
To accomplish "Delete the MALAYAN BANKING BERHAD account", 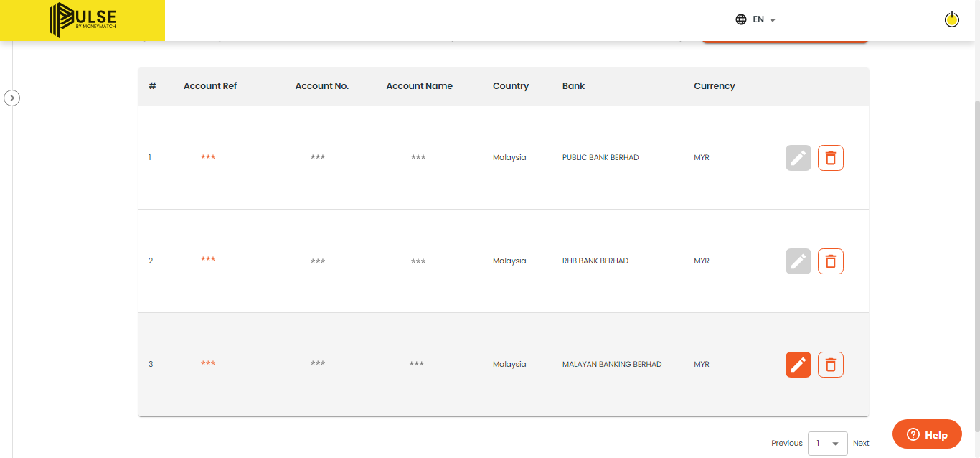I will coord(831,365).
